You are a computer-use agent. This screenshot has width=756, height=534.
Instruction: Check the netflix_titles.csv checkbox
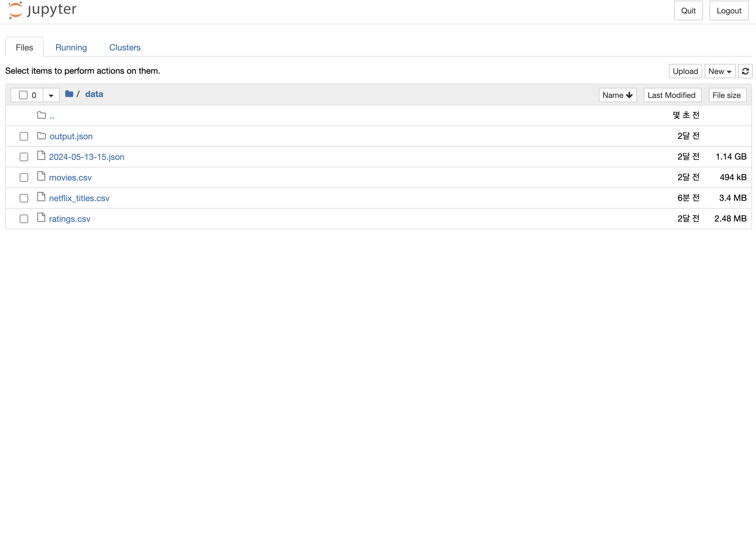coord(24,198)
